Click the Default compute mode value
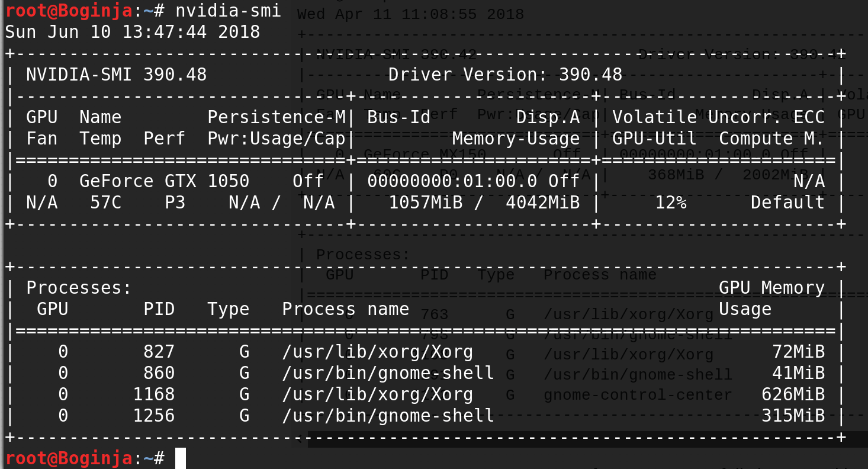The height and width of the screenshot is (469, 868). 787,203
